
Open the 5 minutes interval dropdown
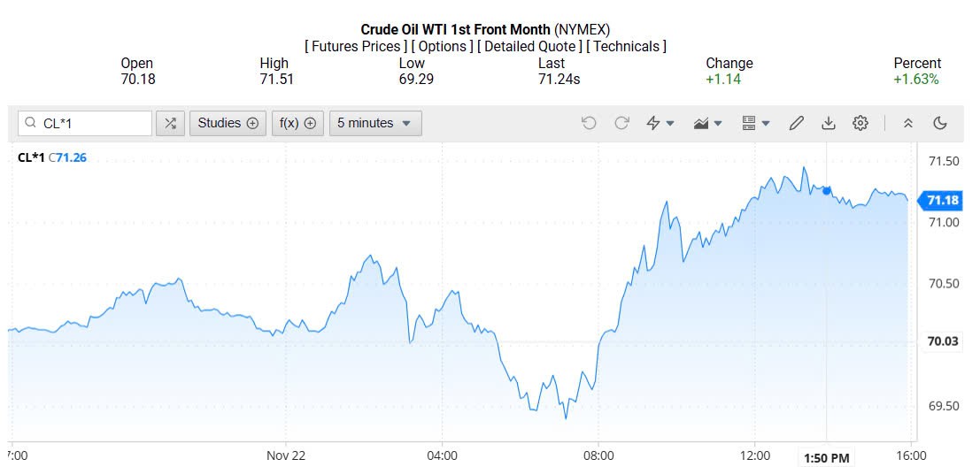click(x=374, y=124)
